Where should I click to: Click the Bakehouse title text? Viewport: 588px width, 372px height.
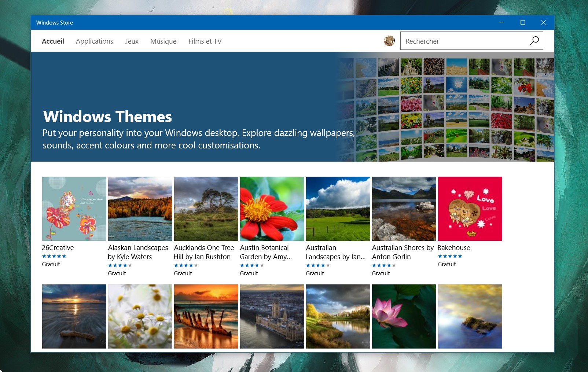454,247
